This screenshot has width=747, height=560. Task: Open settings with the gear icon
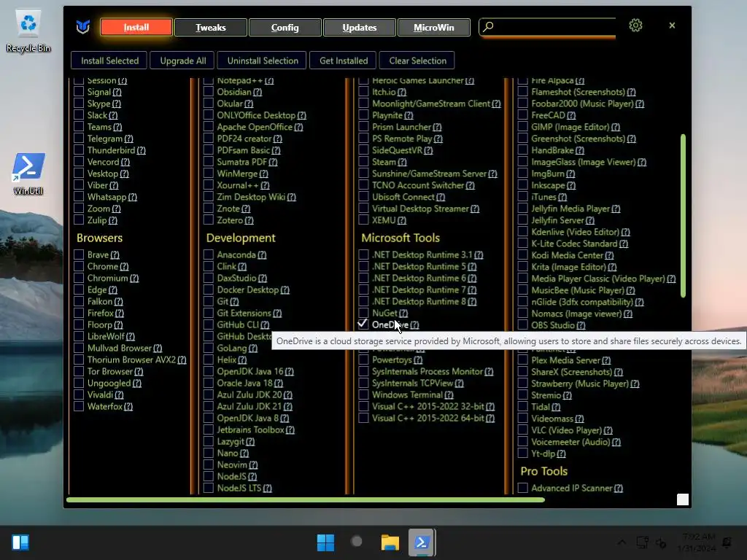tap(635, 26)
